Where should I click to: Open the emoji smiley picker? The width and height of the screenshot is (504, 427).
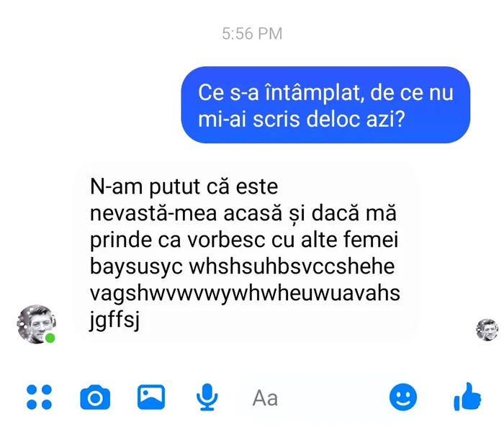click(x=403, y=397)
